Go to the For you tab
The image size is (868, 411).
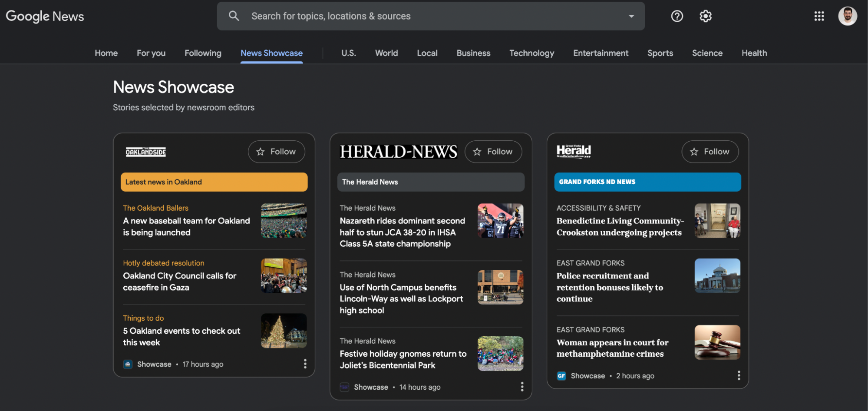click(151, 53)
